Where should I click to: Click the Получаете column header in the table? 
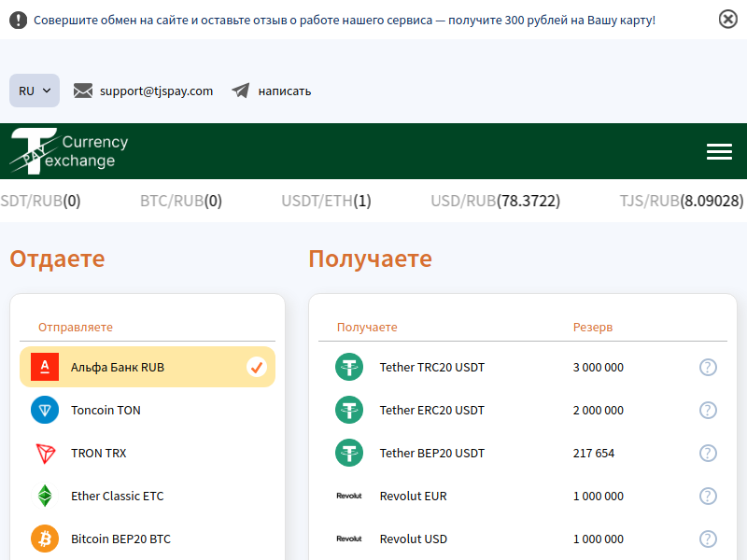tap(367, 328)
